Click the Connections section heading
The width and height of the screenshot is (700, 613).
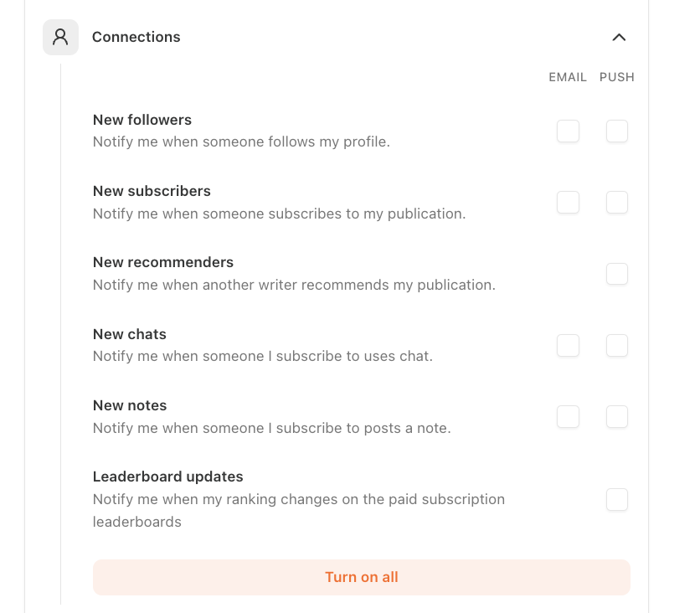click(136, 37)
